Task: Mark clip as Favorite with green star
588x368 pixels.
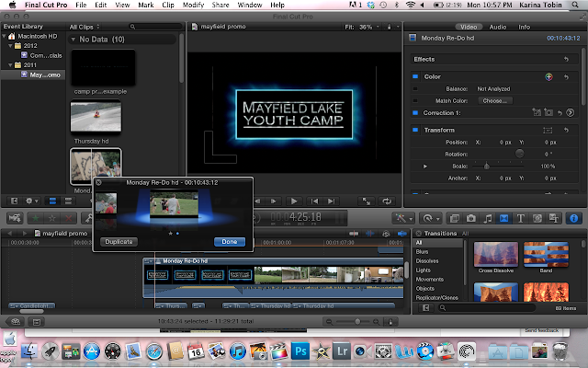Action: 36,218
